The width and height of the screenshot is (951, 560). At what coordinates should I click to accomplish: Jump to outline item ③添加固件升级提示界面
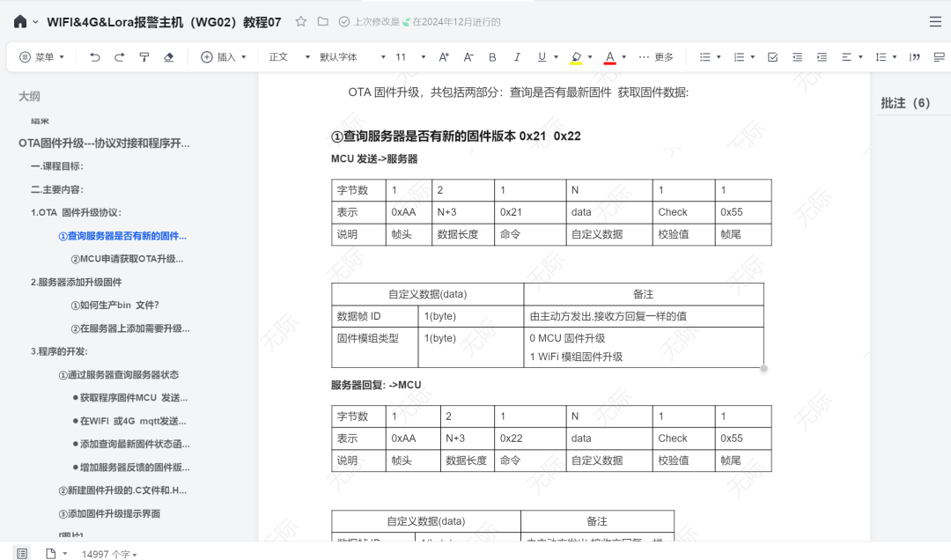coord(109,514)
